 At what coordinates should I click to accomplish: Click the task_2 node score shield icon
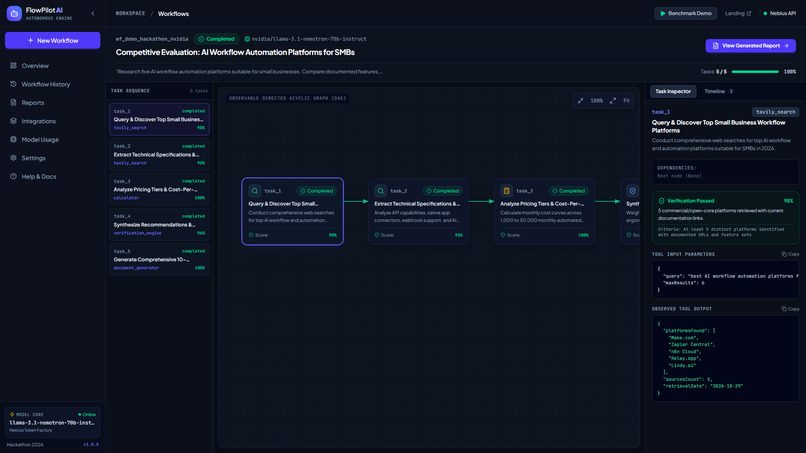pyautogui.click(x=377, y=235)
